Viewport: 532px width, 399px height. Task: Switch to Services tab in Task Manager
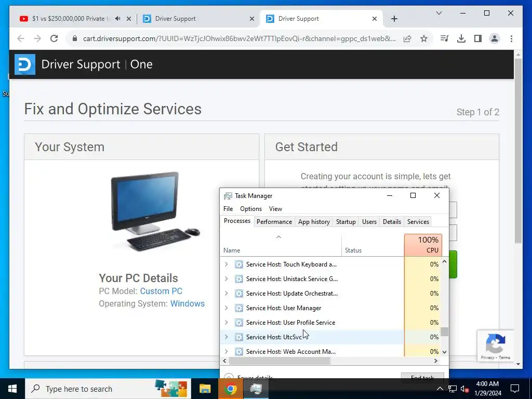pos(418,221)
